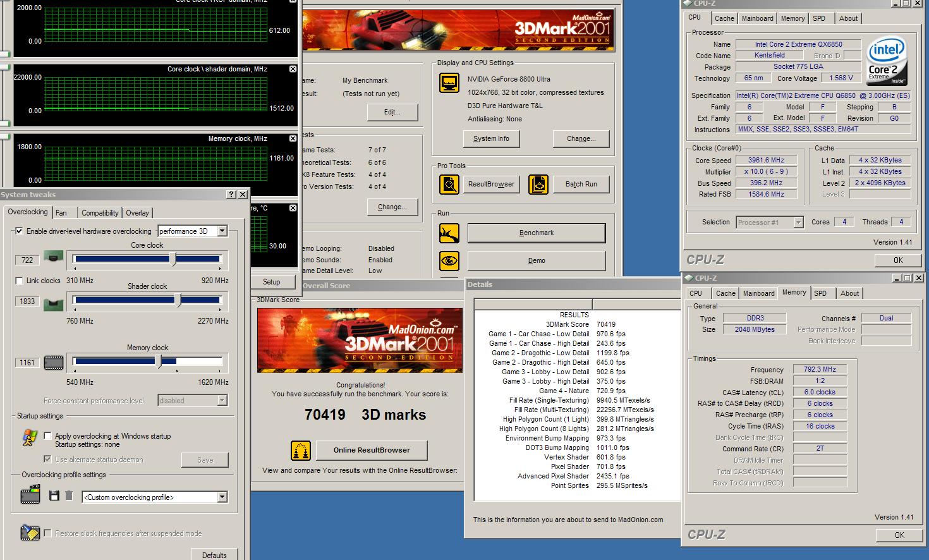The width and height of the screenshot is (929, 560).
Task: Click the ResultBrowser button
Action: 491,184
